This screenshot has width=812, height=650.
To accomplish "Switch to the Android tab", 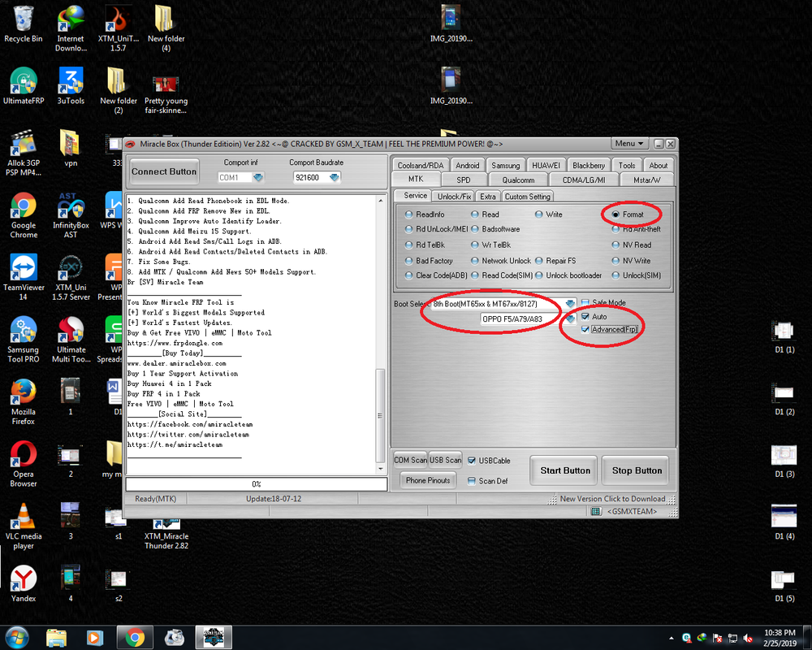I will pos(467,166).
